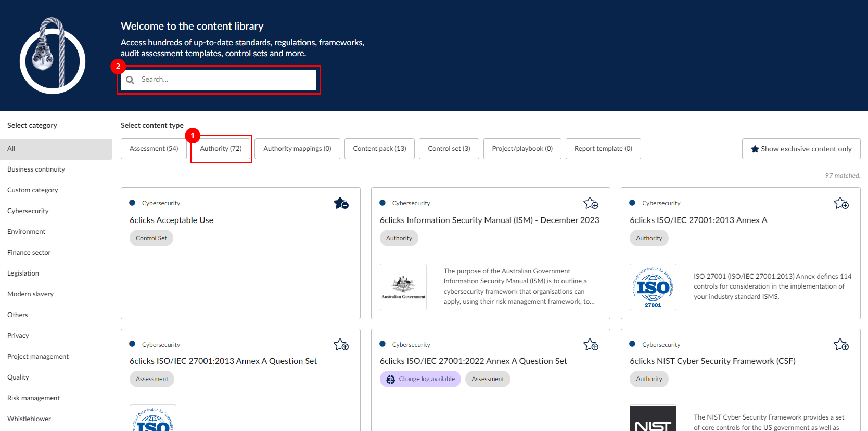Toggle Show exclusive content only
The height and width of the screenshot is (431, 868).
801,149
